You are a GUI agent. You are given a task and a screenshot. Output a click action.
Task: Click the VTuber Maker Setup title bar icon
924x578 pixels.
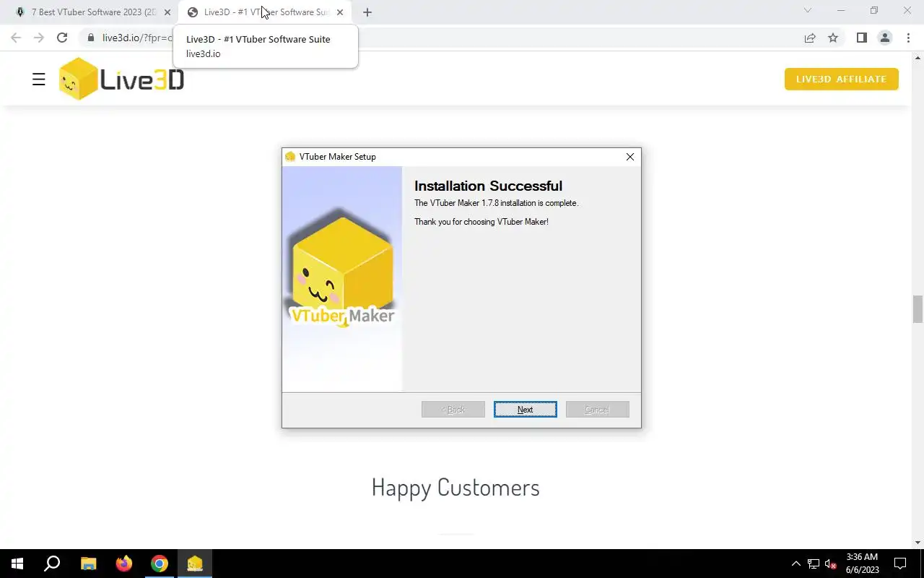290,157
